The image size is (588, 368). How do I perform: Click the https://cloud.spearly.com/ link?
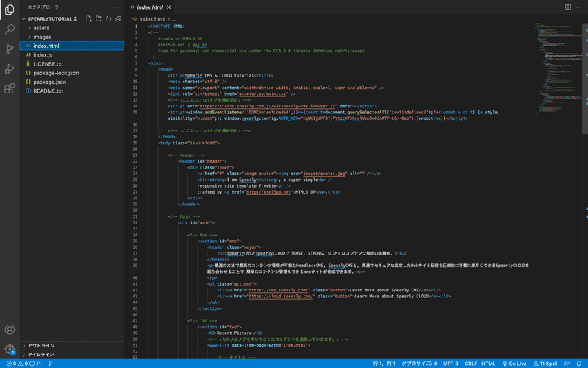(282, 297)
